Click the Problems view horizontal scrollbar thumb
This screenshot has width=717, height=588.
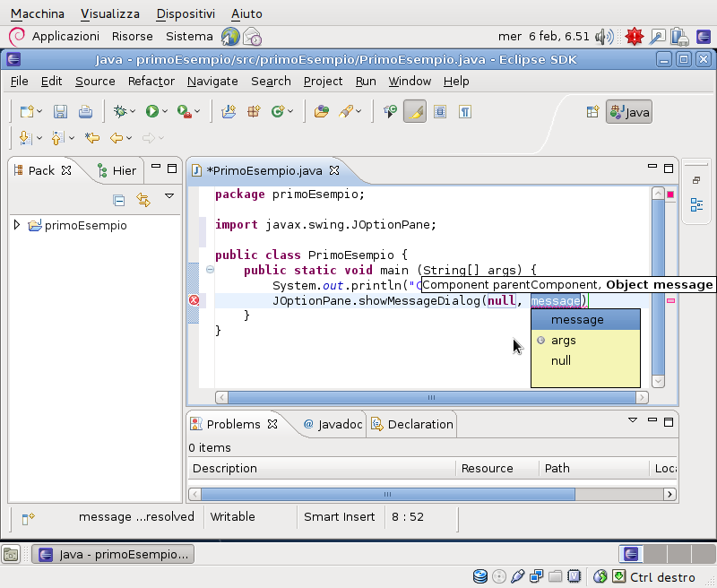(x=388, y=494)
